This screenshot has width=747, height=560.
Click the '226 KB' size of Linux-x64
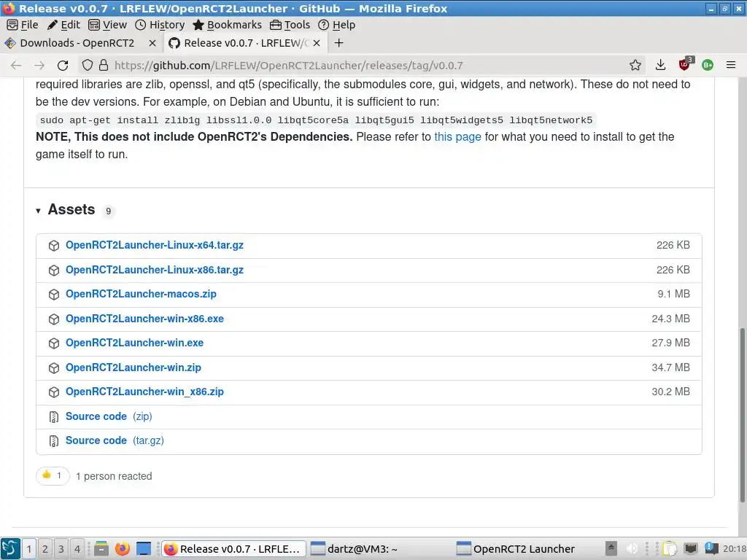pyautogui.click(x=673, y=245)
